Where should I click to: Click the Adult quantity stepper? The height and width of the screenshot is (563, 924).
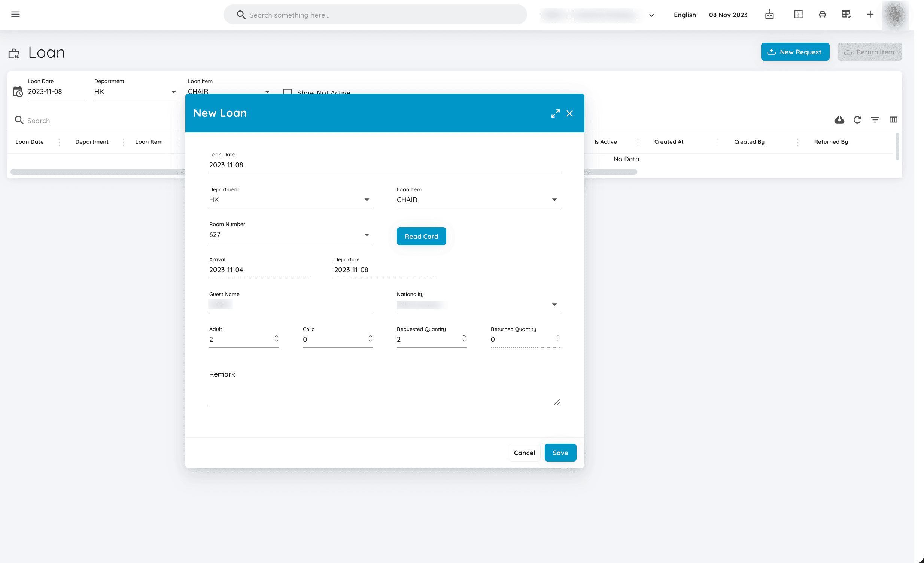click(x=276, y=338)
